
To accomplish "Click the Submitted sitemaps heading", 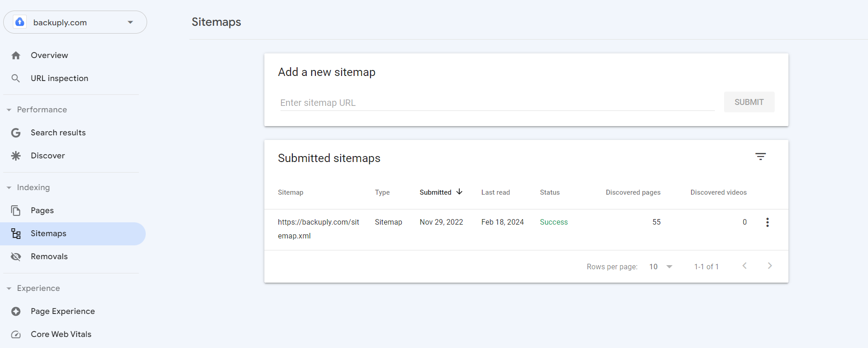I will 329,158.
